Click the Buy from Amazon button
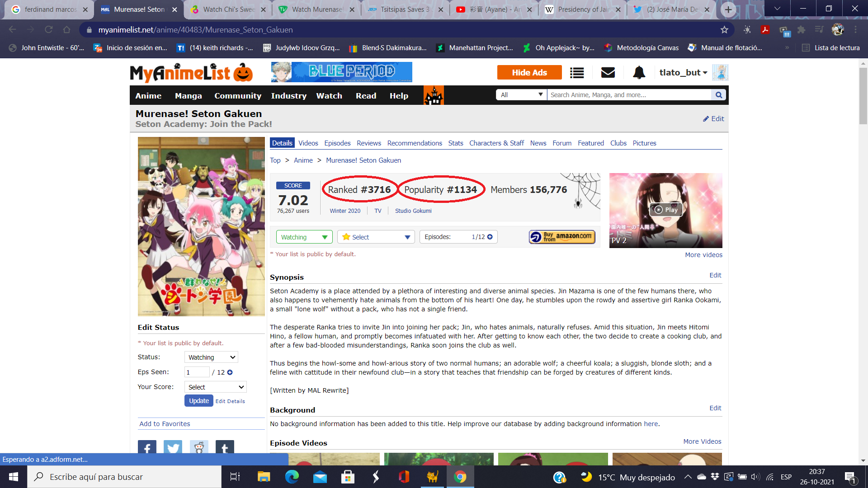The image size is (868, 488). (x=562, y=237)
